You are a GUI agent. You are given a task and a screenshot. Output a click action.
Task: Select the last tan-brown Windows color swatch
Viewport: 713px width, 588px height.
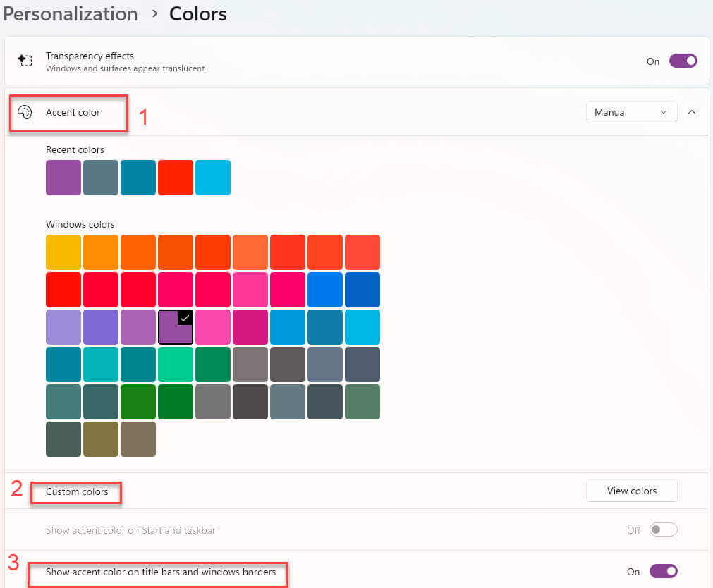point(138,439)
